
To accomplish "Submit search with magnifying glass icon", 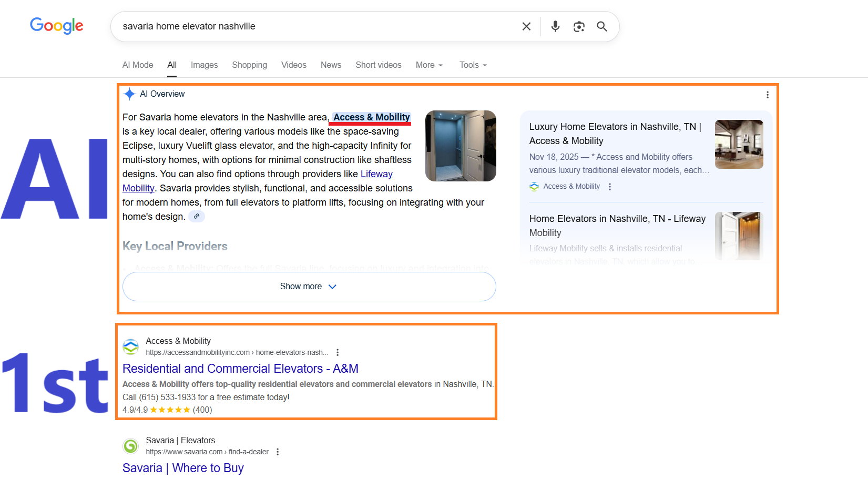I will click(602, 26).
